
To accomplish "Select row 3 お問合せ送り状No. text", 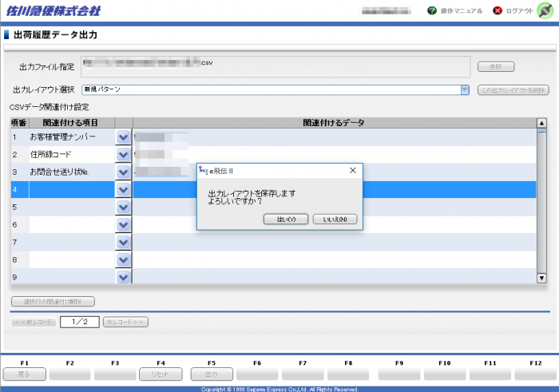I will (x=60, y=172).
